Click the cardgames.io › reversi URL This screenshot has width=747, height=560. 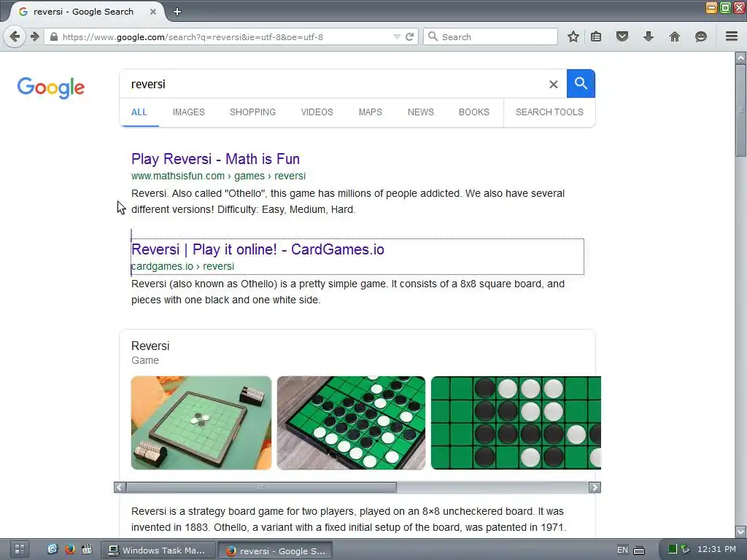point(182,267)
